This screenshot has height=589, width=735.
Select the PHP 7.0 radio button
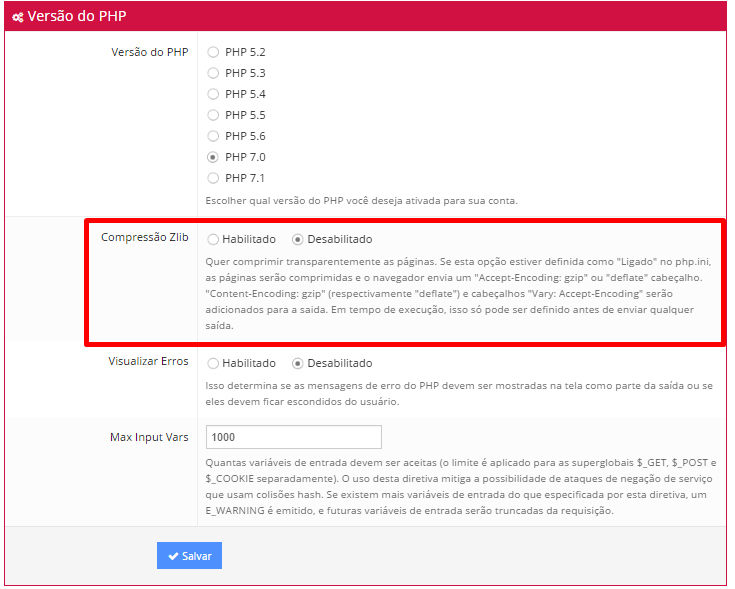click(213, 157)
